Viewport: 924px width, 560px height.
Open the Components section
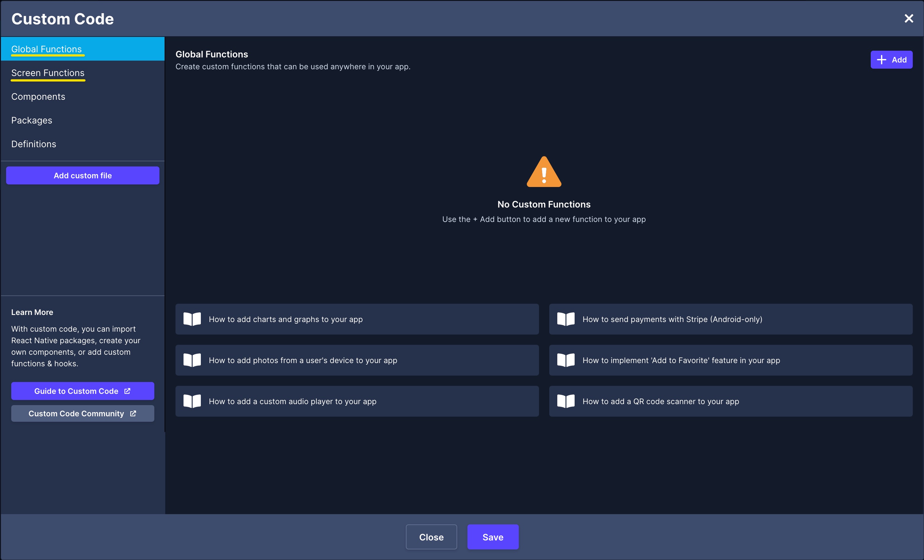82,96
